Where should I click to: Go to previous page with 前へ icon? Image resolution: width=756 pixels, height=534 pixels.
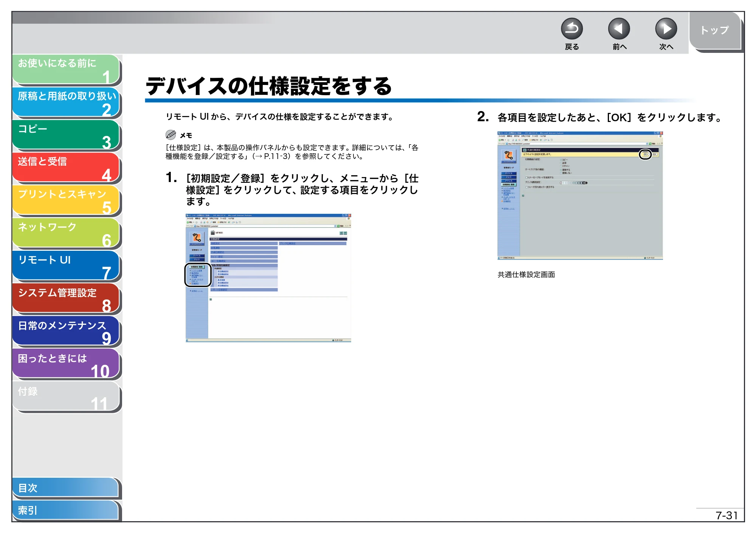(x=619, y=29)
